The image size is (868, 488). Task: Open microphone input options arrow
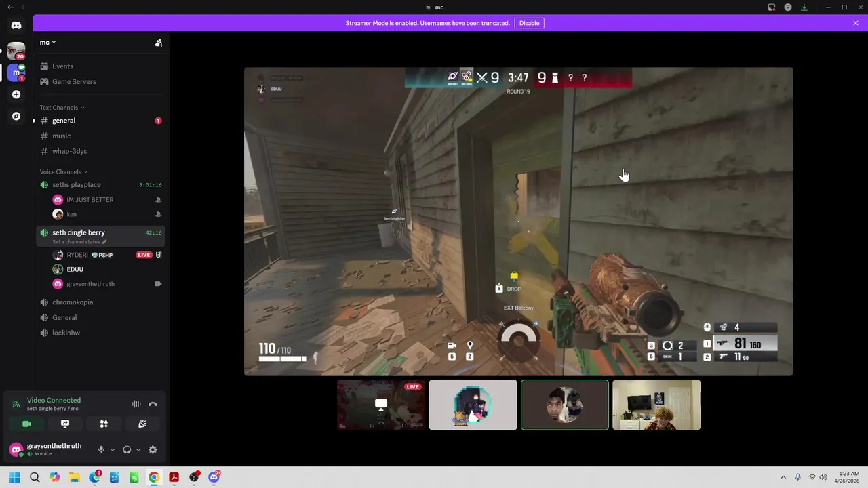(113, 449)
